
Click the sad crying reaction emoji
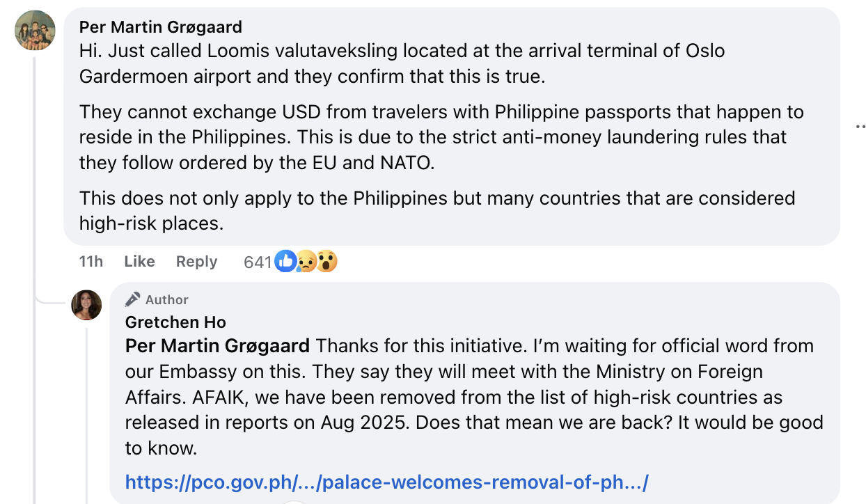[x=306, y=262]
